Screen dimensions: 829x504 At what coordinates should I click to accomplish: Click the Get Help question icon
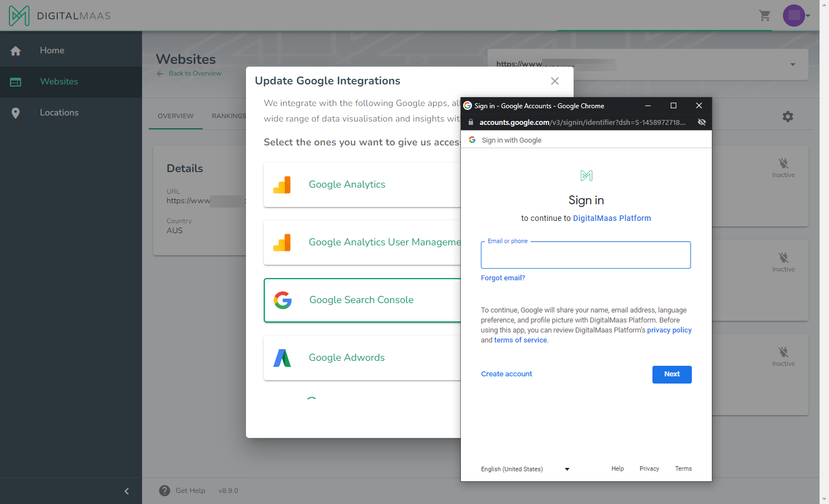[164, 491]
